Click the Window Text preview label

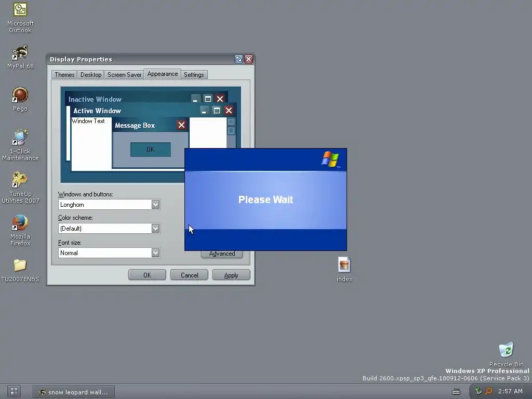click(88, 121)
